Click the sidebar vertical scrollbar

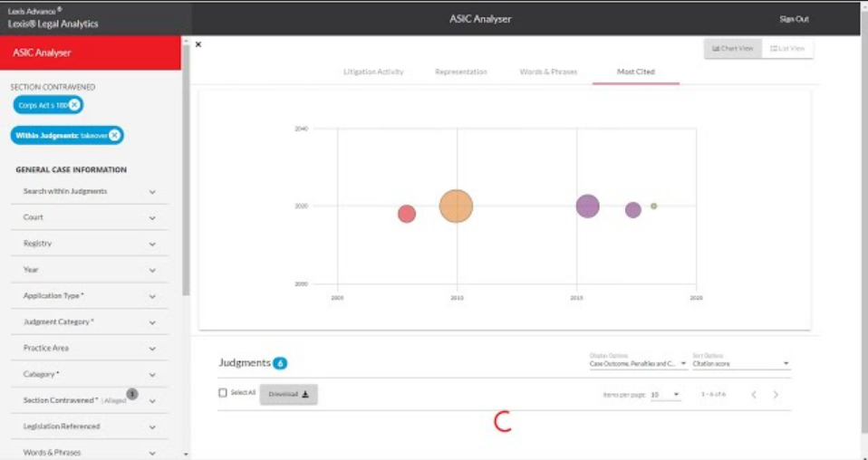pos(186,170)
